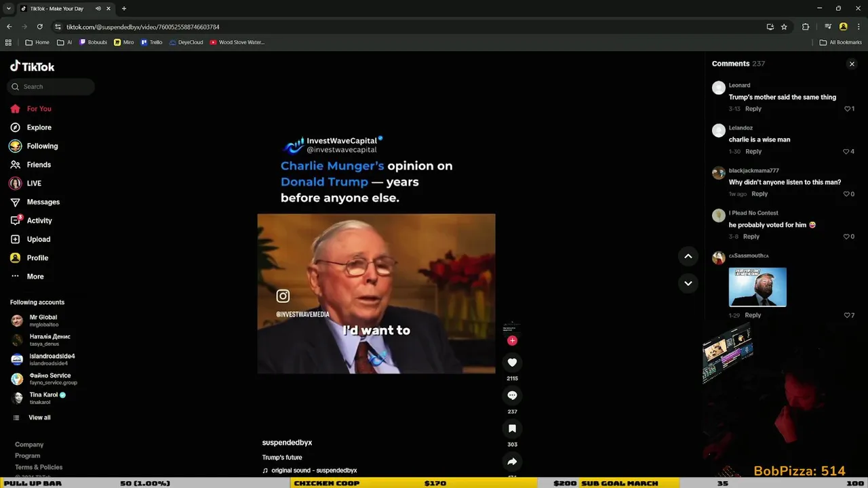Close the TikTok browser tab

click(x=108, y=9)
